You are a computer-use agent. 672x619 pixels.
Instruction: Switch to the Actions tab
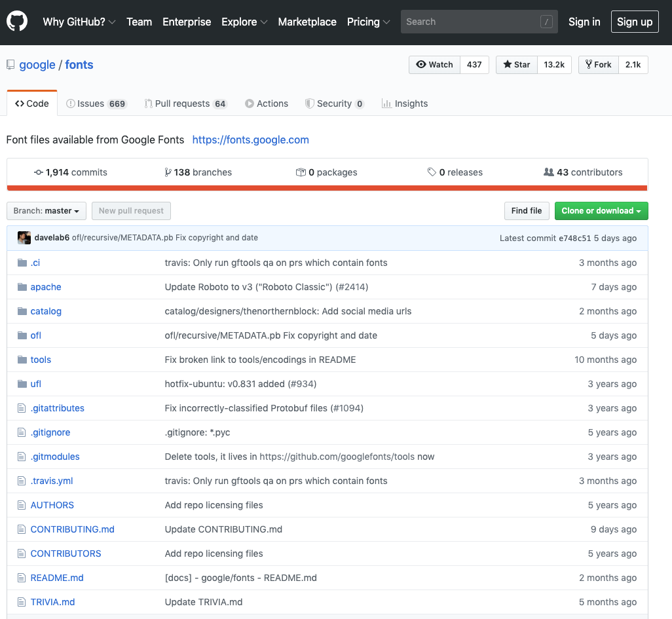point(267,103)
